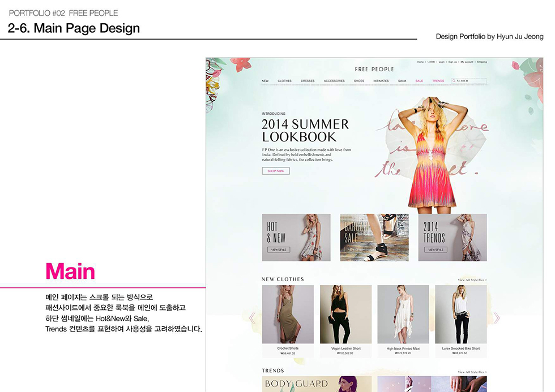Expand the ACCESSORIES navigation category
Viewport: 555px width, 392px height.
coord(334,80)
